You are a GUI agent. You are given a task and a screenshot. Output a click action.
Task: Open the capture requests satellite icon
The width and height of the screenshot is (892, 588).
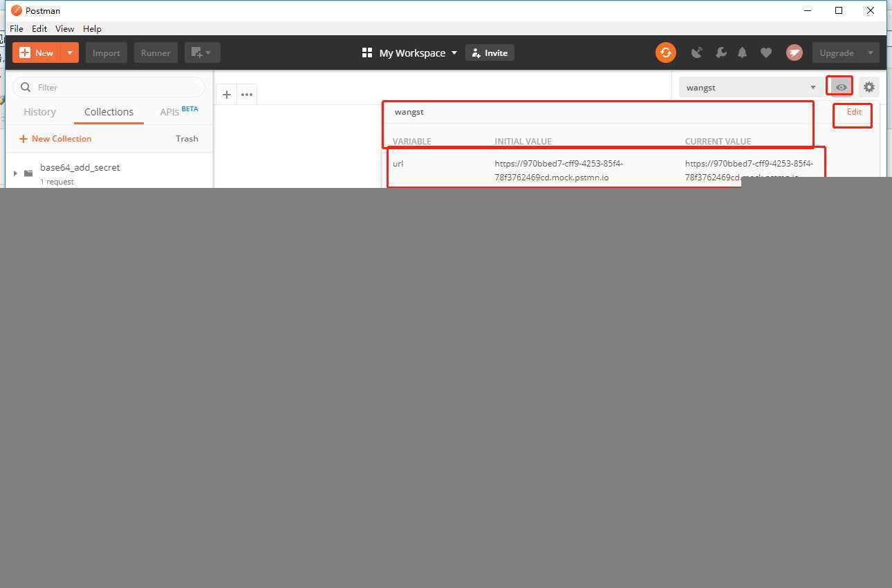[697, 53]
